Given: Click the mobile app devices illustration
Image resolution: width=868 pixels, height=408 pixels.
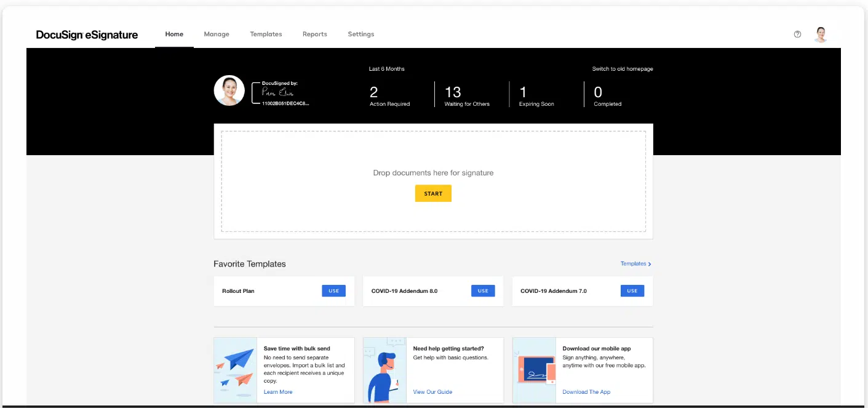Looking at the screenshot, I should [x=534, y=370].
